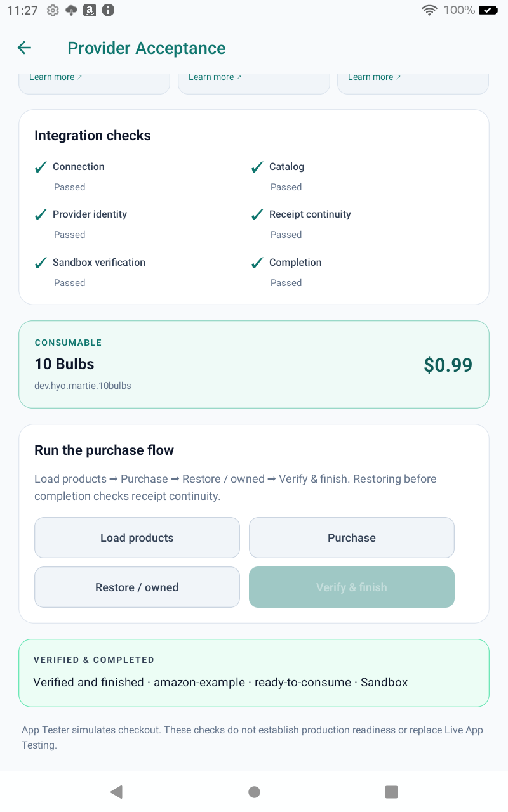This screenshot has width=508, height=812.
Task: Click the Connection checkmark icon
Action: coord(41,167)
